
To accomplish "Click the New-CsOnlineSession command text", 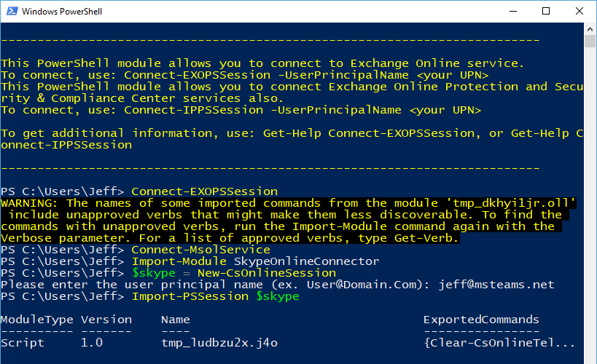I will [x=267, y=273].
